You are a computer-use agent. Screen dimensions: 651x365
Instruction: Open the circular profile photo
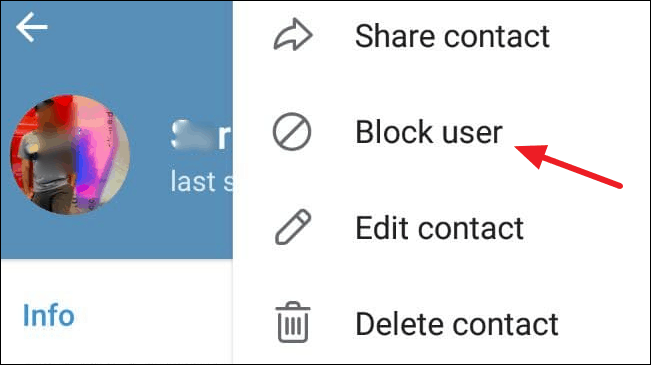coord(70,154)
